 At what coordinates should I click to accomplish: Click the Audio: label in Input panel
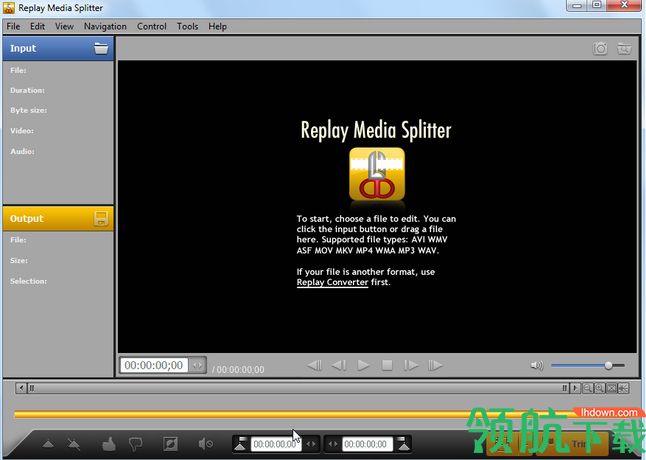(22, 151)
